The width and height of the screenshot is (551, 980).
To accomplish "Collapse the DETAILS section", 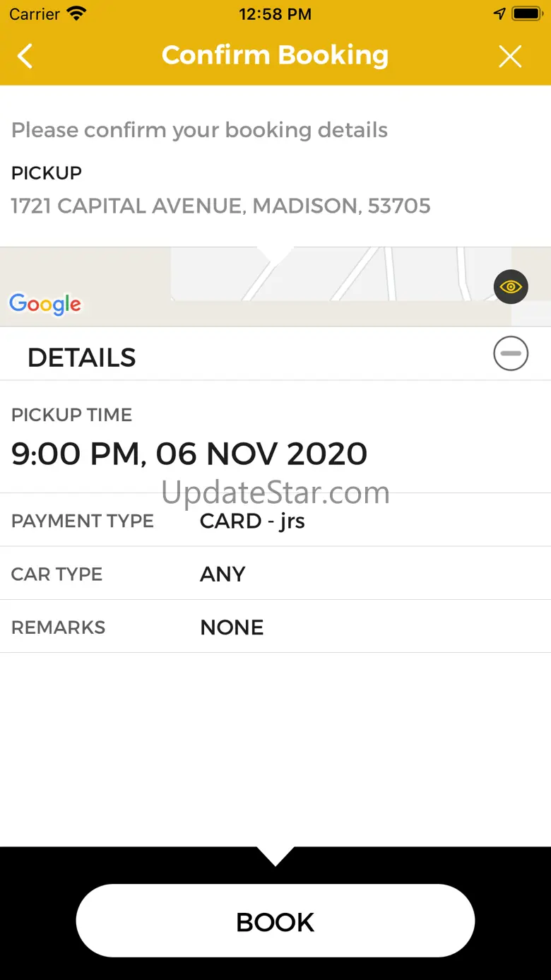I will [511, 353].
